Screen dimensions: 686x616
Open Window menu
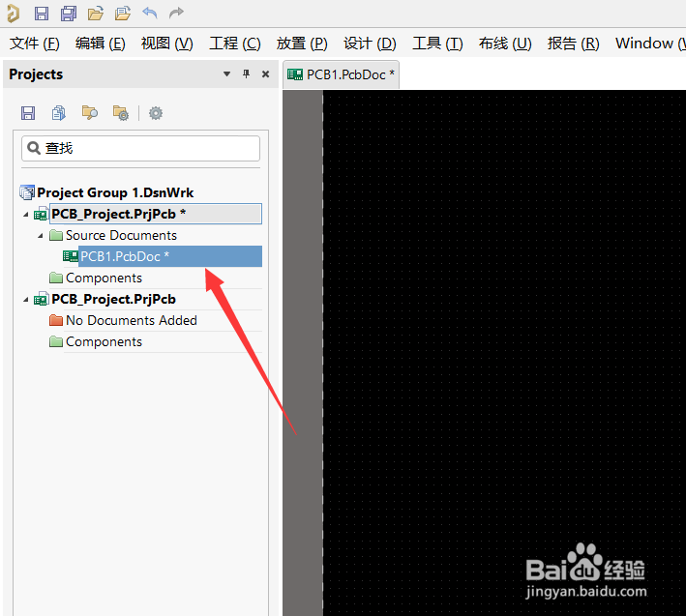(x=650, y=44)
